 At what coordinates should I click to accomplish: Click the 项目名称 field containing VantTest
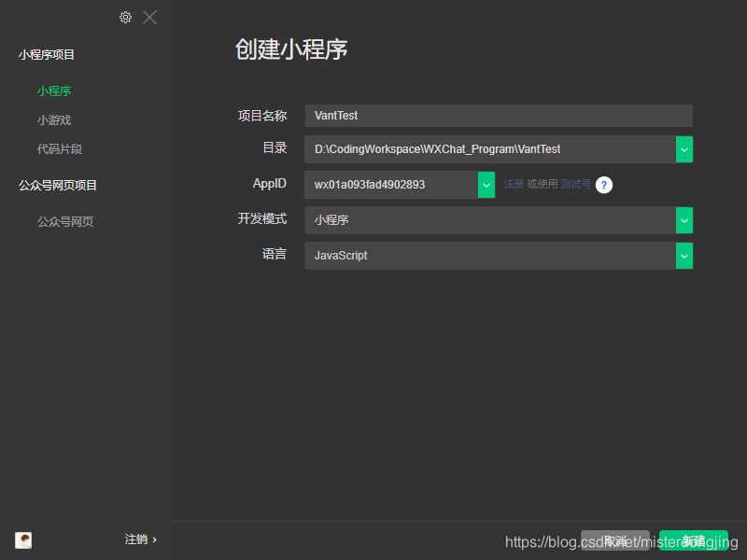point(499,116)
